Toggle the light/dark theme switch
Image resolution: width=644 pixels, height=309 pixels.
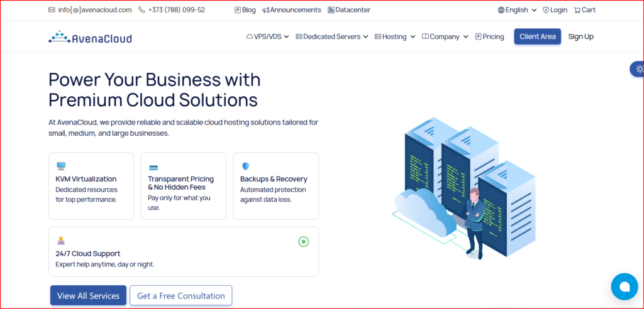coord(638,69)
